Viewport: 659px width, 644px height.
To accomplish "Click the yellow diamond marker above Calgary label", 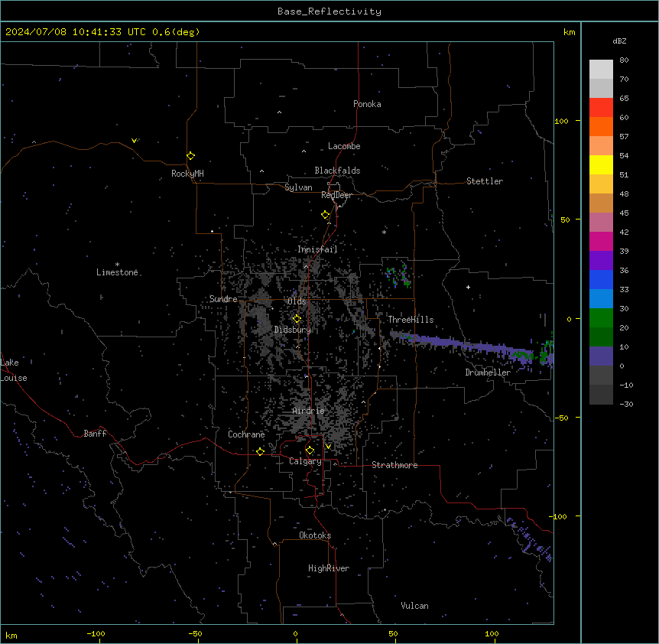I will (310, 450).
